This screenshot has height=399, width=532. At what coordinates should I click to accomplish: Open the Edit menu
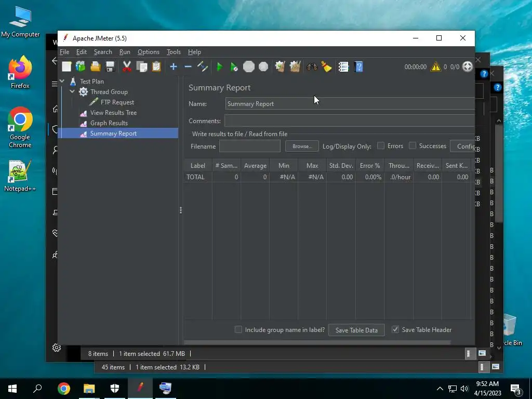82,52
